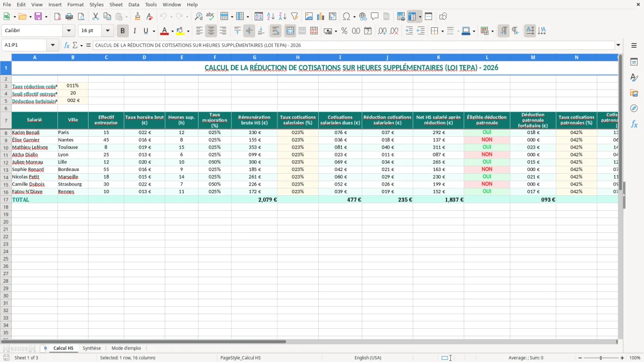Open the Calibri font name dropdown

[x=69, y=31]
